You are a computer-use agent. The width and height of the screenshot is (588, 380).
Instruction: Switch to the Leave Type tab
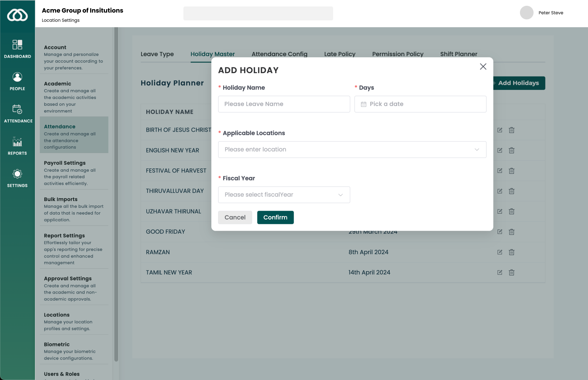click(157, 54)
